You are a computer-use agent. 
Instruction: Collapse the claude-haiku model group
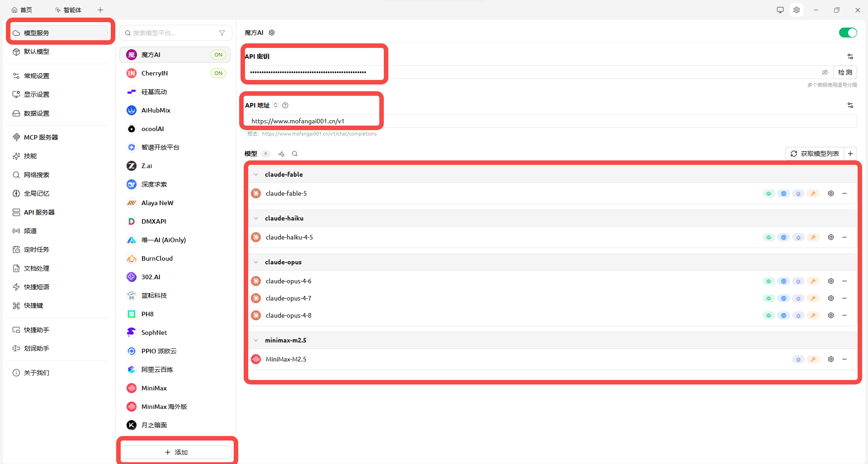point(256,218)
